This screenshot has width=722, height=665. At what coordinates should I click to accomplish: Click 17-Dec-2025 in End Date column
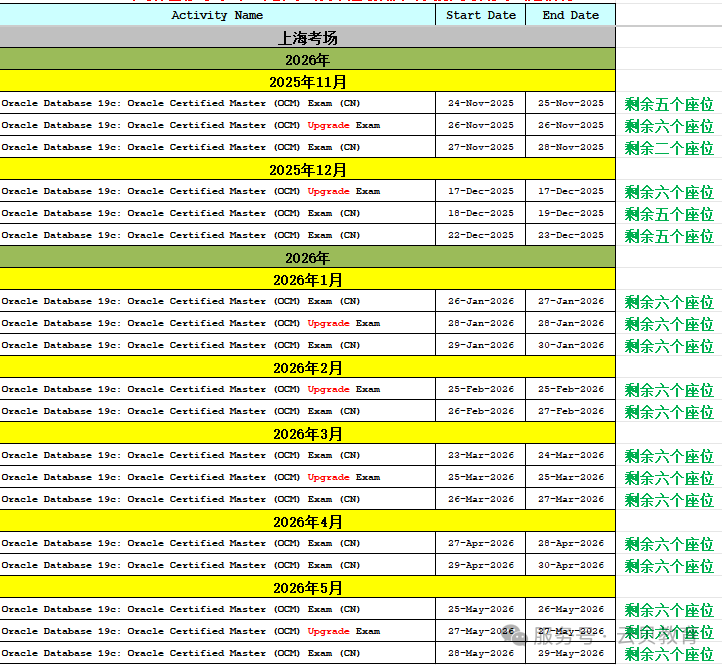[571, 191]
